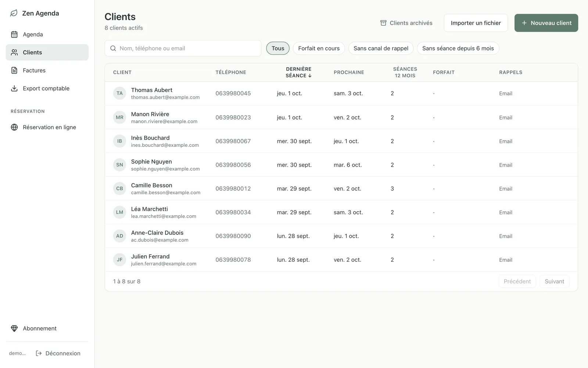Open client Léa Marchetti
This screenshot has height=368, width=588.
click(x=341, y=212)
